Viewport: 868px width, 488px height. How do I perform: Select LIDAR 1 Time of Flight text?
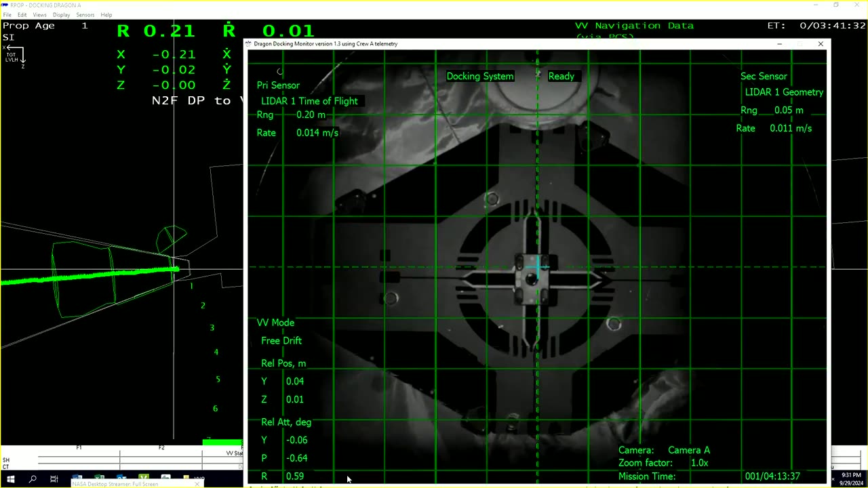(x=310, y=101)
